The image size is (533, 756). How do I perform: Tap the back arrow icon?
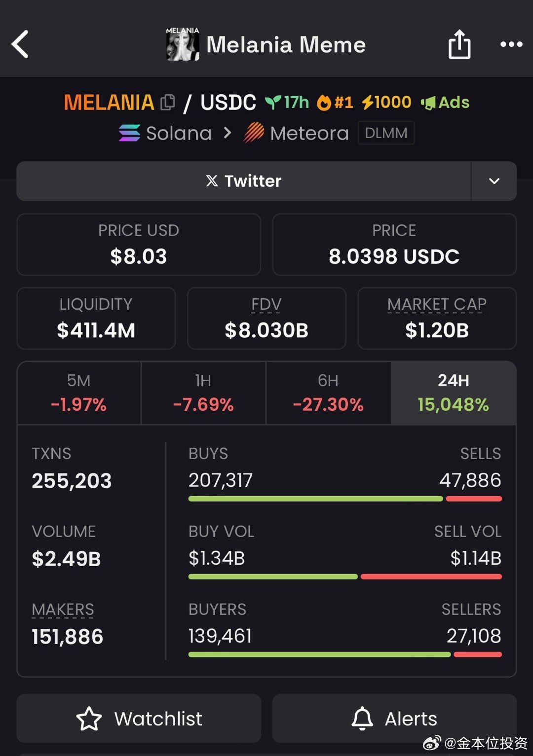coord(20,44)
